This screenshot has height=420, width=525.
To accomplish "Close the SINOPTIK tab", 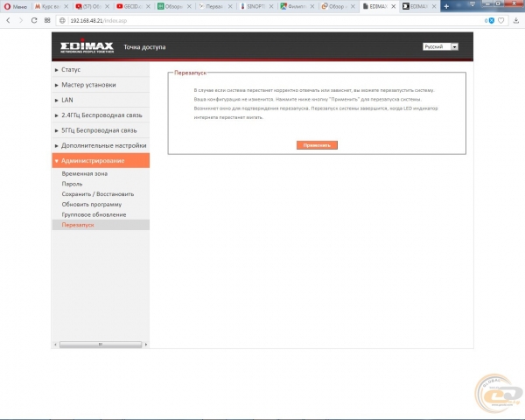I will [x=271, y=6].
